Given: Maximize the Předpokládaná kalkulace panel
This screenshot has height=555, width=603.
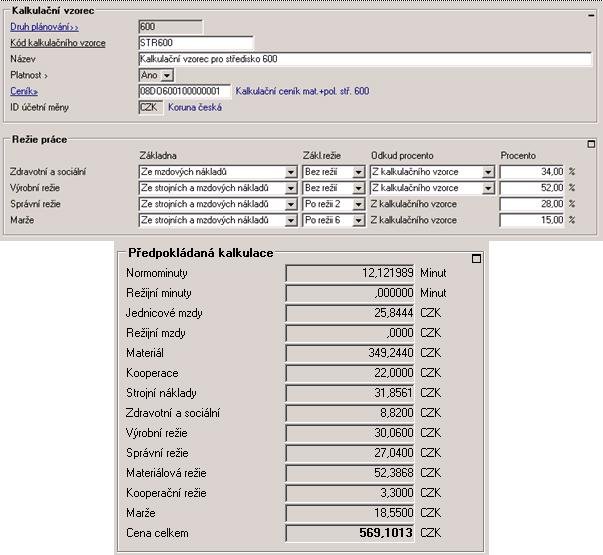Looking at the screenshot, I should tap(476, 259).
